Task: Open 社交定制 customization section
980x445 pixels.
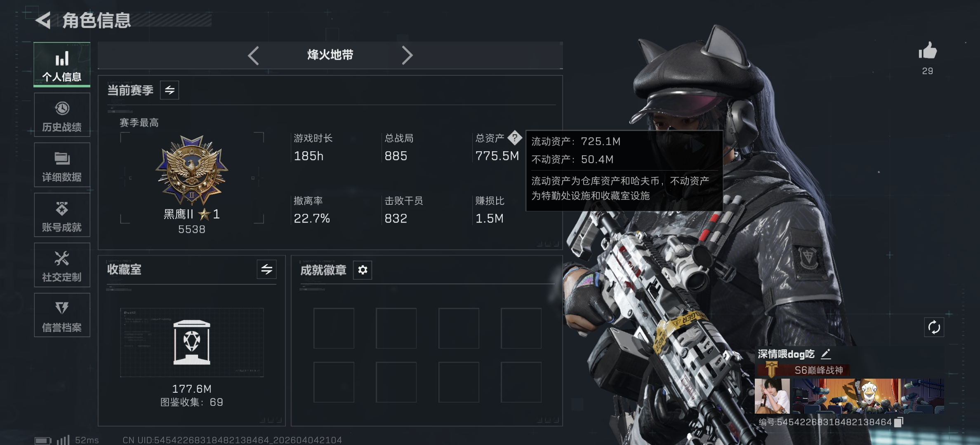Action: 62,265
